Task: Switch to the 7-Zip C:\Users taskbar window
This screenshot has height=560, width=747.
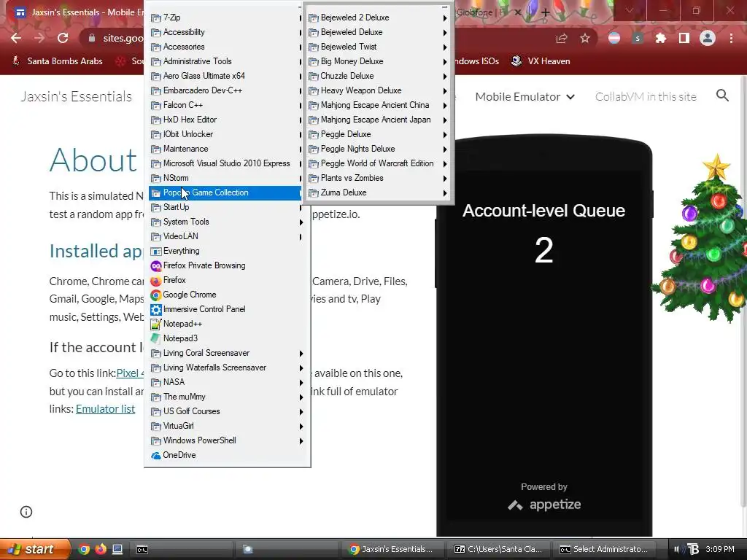Action: click(498, 550)
